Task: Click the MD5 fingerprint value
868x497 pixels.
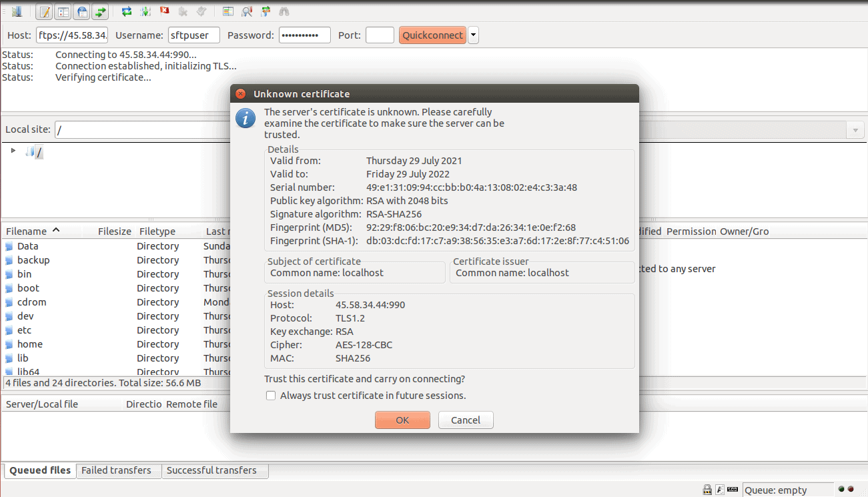Action: 471,227
